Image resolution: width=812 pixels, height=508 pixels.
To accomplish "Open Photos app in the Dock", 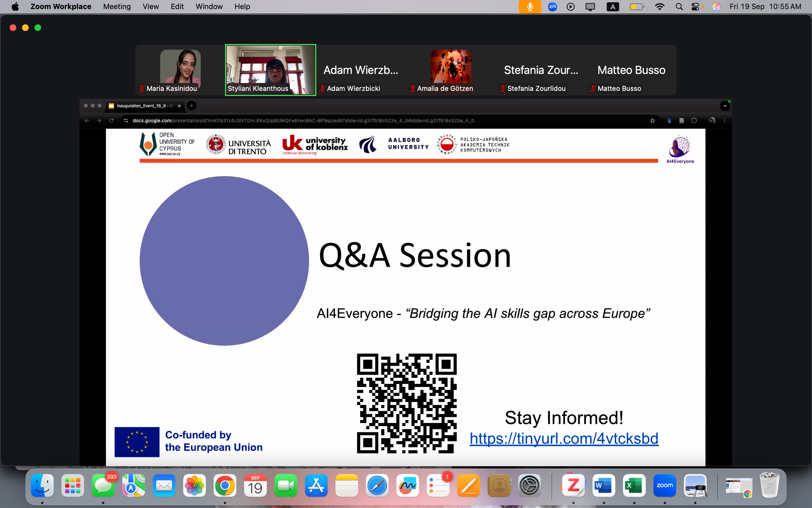I will click(194, 485).
